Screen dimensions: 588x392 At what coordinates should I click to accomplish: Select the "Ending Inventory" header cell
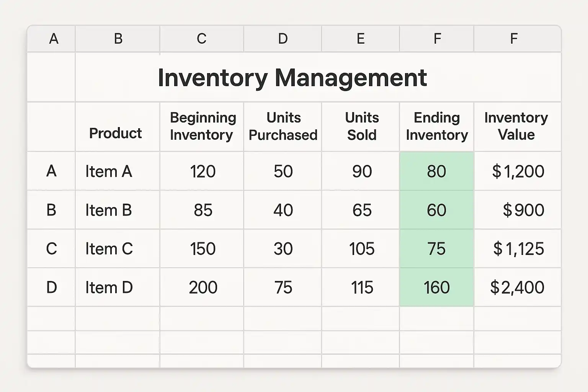click(437, 126)
